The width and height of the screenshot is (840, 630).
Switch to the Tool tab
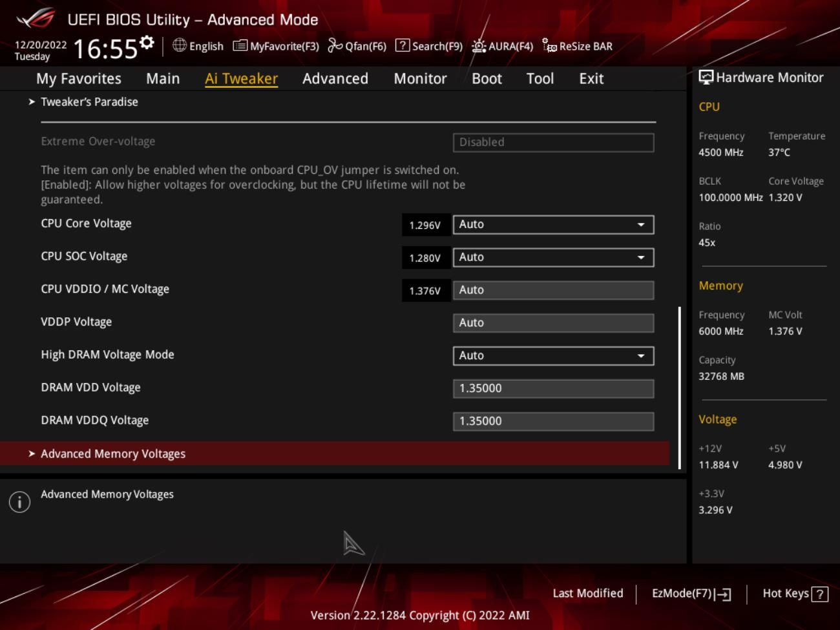pos(540,79)
